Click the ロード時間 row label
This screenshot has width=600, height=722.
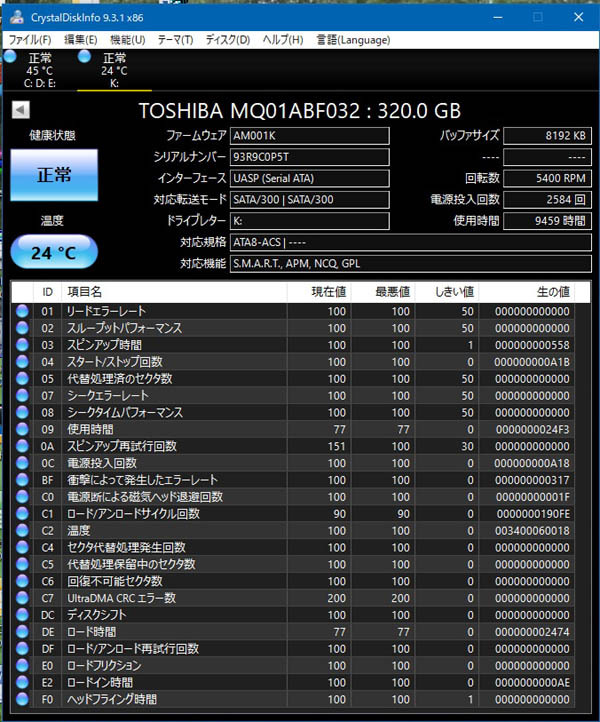pyautogui.click(x=92, y=632)
